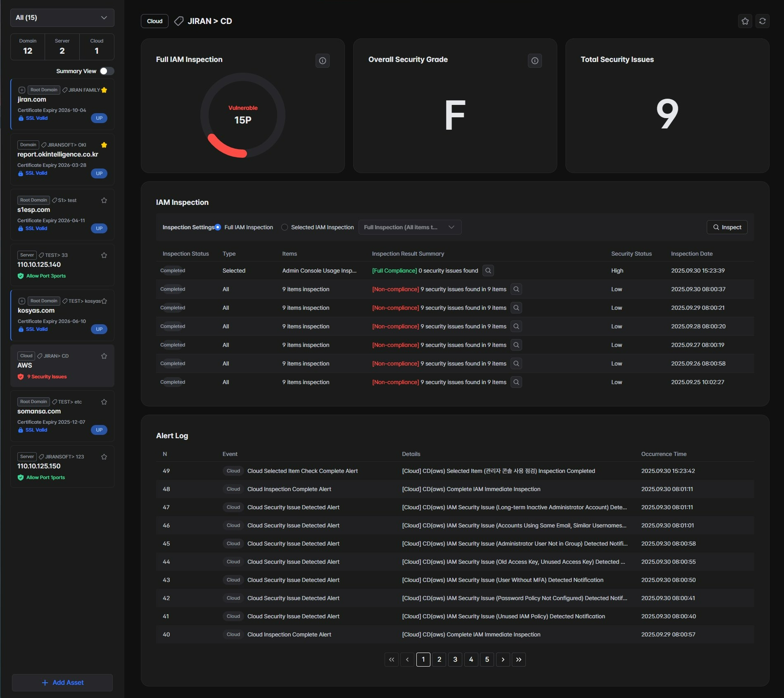Click magnifier icon on 2025.09.25 inspection row
Viewport: 784px width, 698px height.
coord(516,382)
